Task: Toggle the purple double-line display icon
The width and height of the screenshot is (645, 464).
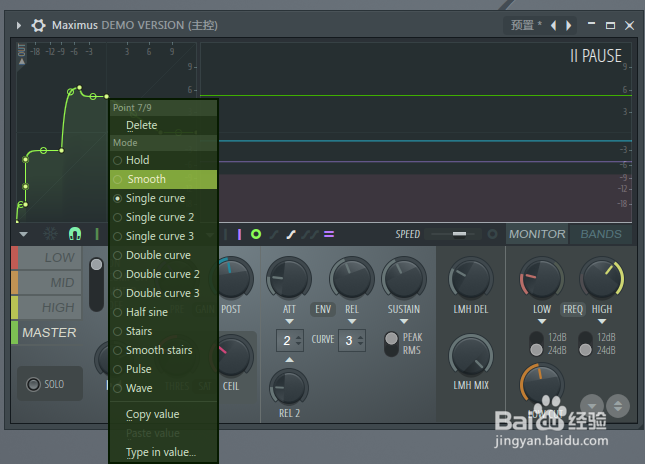Action: pyautogui.click(x=329, y=234)
